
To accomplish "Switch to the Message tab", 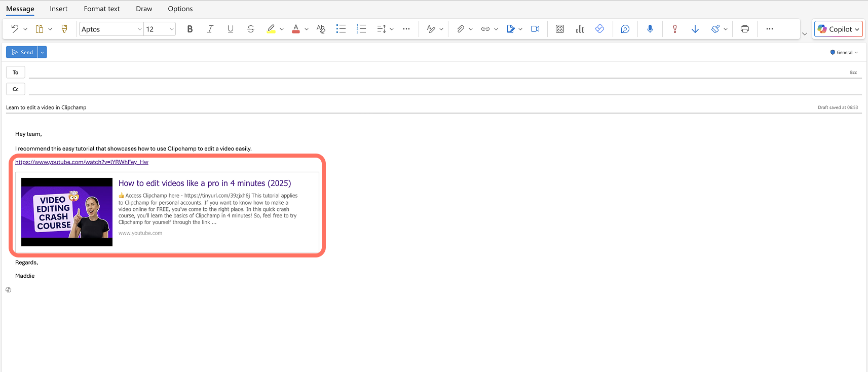I will pos(20,9).
